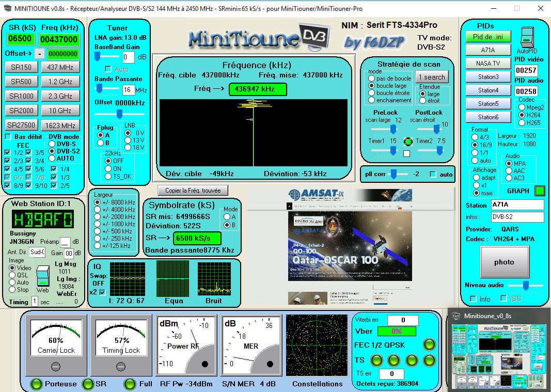Screen dimensions: 551x392
Task: Click the Station name A71A field
Action: [x=517, y=205]
